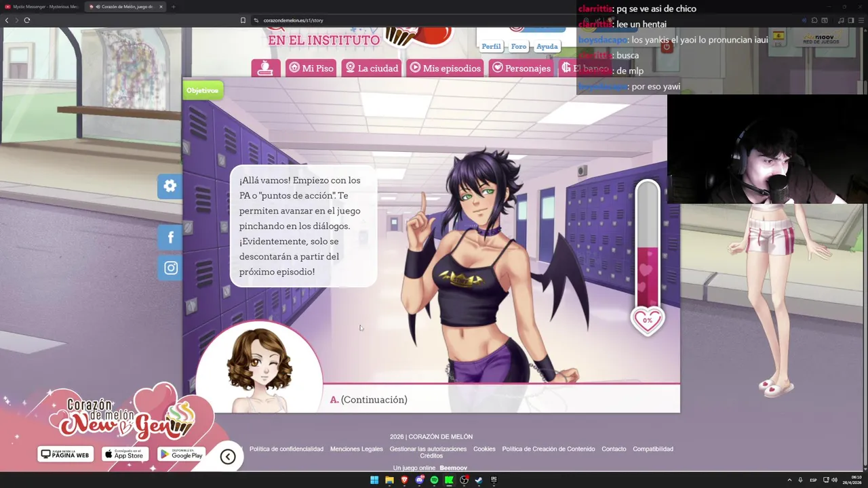Close the Corazón de Melón tab
The image size is (868, 488).
pyautogui.click(x=161, y=7)
